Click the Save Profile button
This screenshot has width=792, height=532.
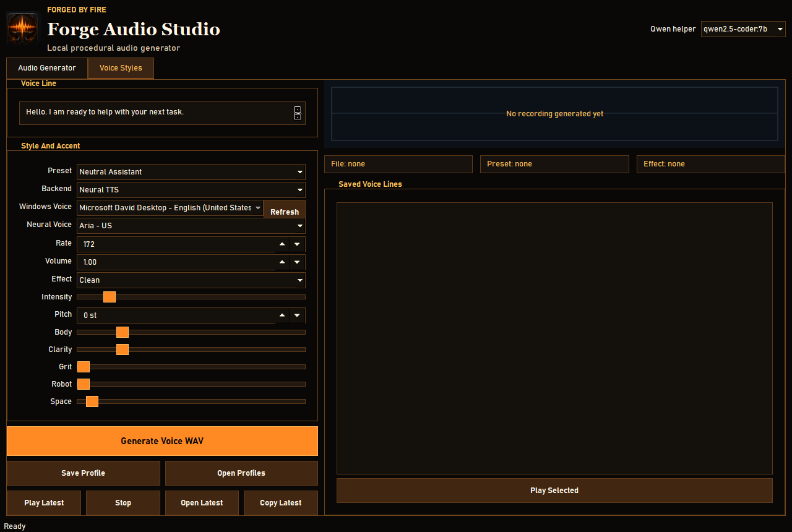pyautogui.click(x=84, y=473)
